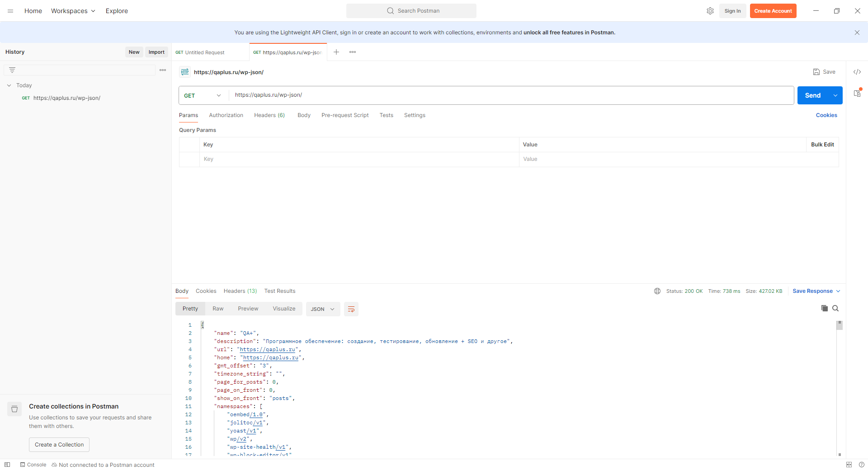This screenshot has width=868, height=470.
Task: Search the response body via magnifier icon
Action: click(835, 308)
